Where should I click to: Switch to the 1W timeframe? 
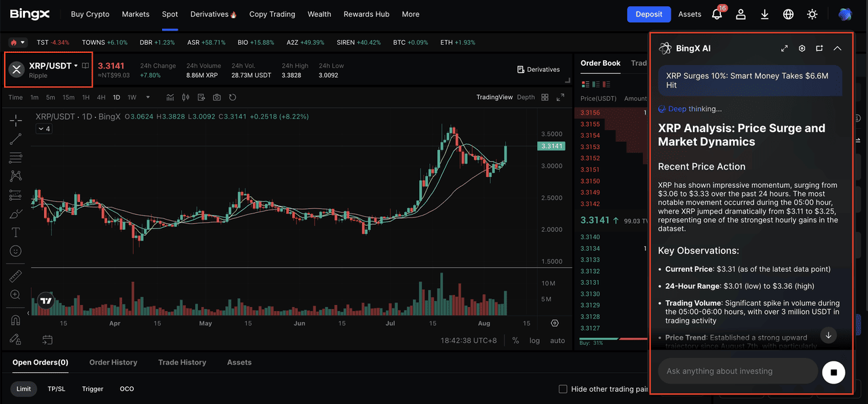pyautogui.click(x=132, y=98)
